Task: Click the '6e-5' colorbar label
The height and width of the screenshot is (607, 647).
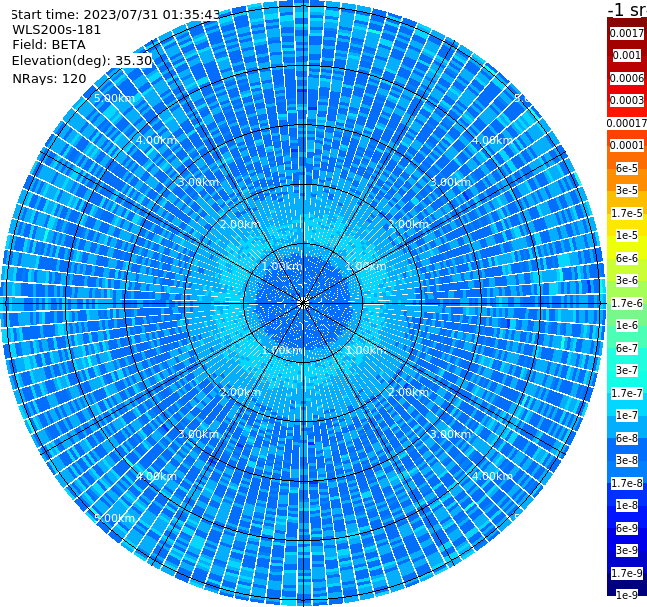Action: click(627, 168)
